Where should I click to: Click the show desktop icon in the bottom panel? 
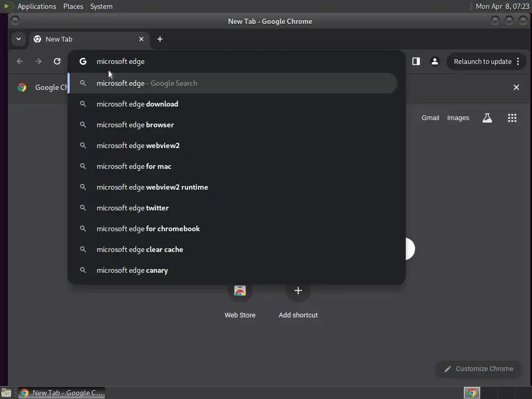[x=6, y=393]
